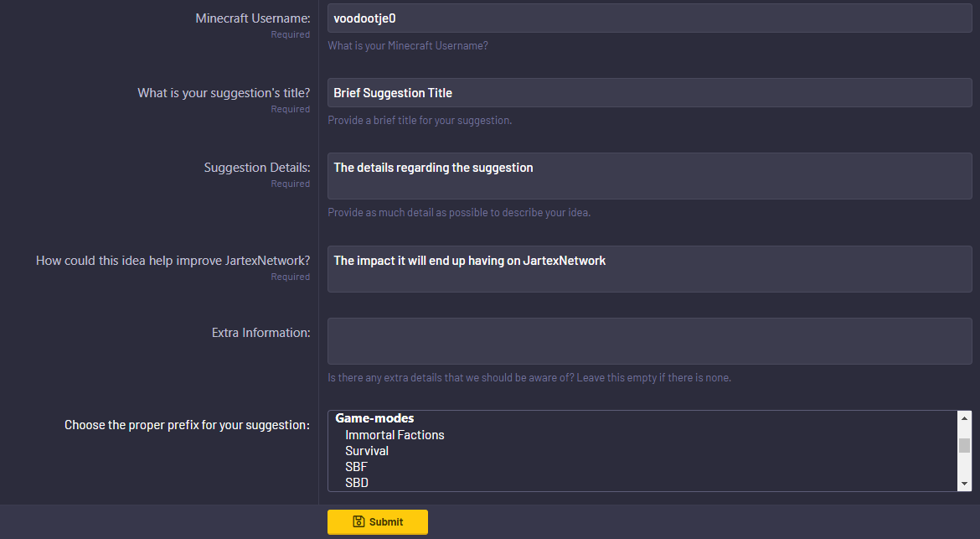Select Immortal Factions in the prefix list
Viewport: 980px width, 539px height.
click(395, 434)
